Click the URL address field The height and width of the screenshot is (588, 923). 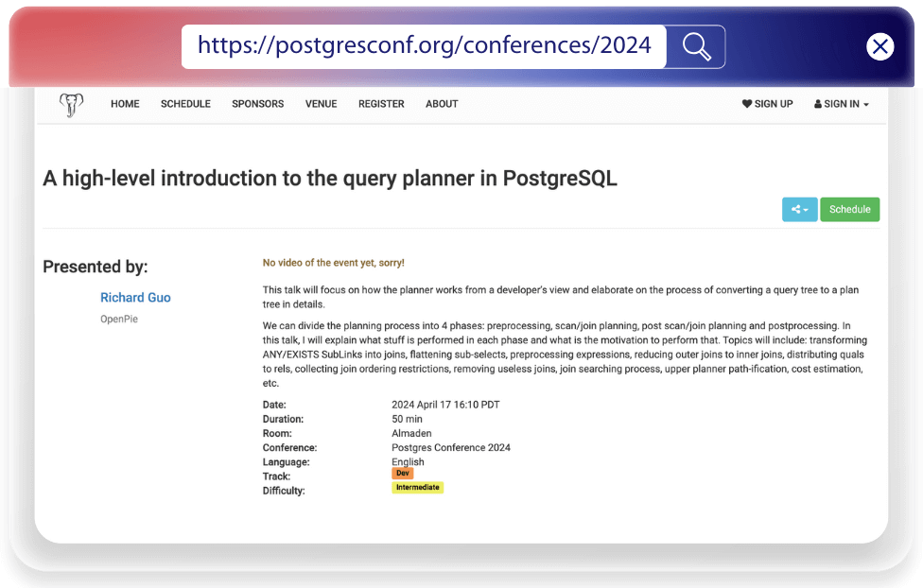pos(424,46)
